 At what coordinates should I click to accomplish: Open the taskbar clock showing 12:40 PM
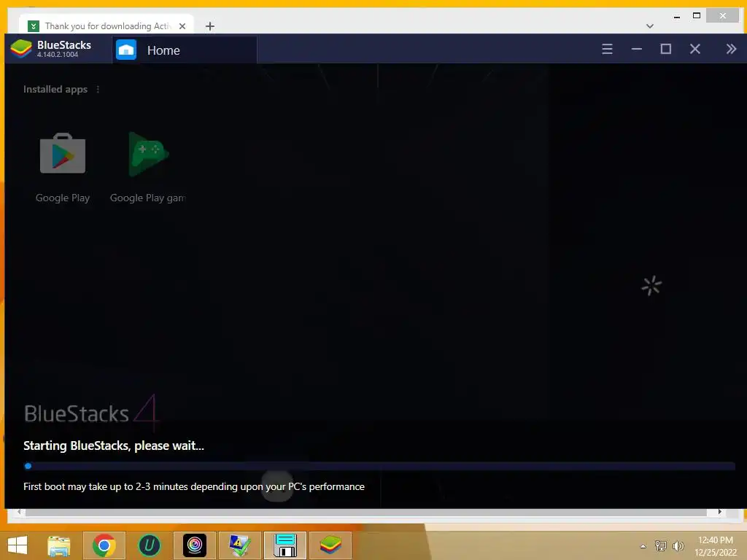click(716, 545)
